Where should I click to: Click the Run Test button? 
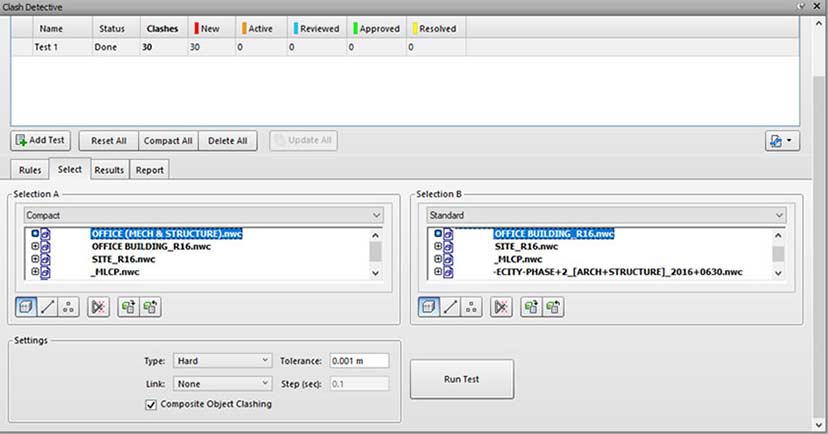click(x=462, y=379)
